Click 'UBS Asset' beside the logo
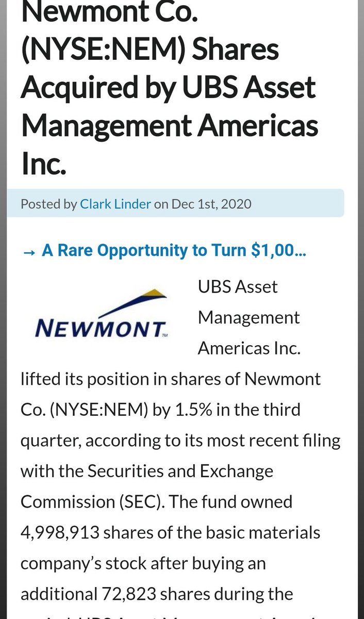364x619 pixels. pos(237,287)
